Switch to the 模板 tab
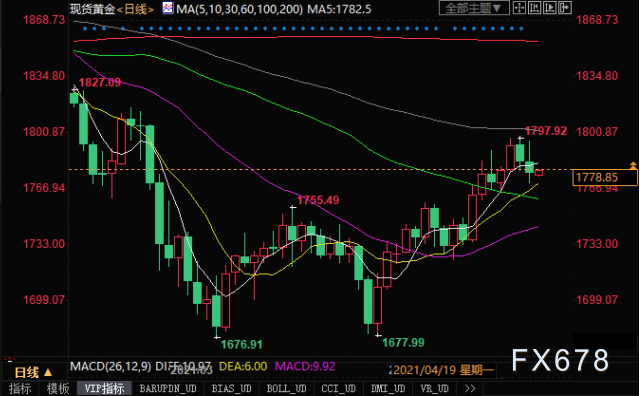 (58, 388)
